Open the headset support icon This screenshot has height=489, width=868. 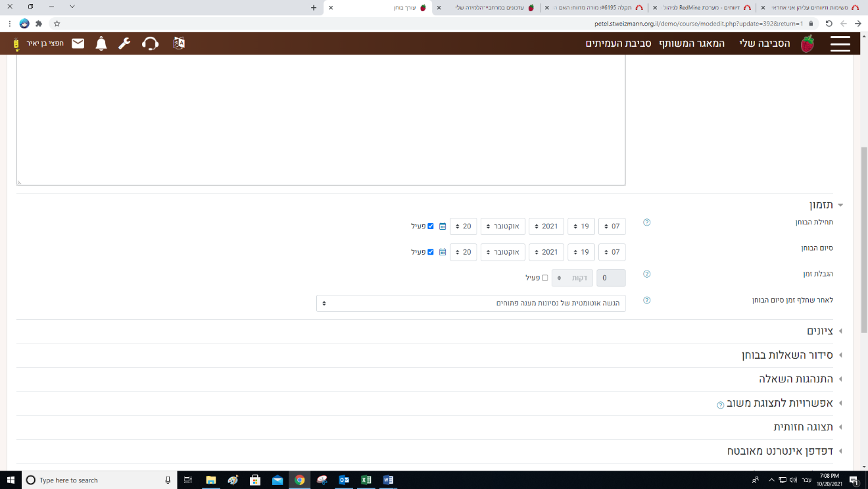click(x=151, y=44)
